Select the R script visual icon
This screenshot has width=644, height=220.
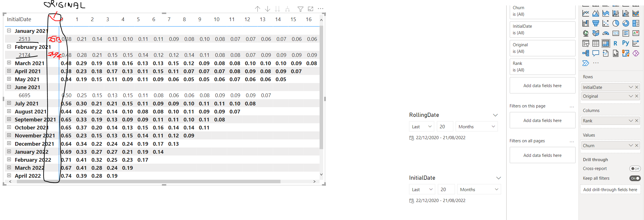[615, 43]
